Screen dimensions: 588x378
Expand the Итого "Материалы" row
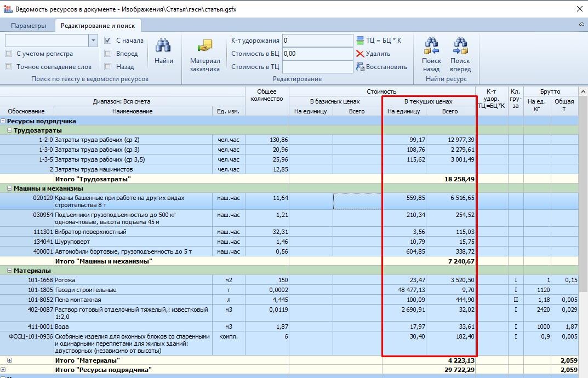click(x=10, y=360)
